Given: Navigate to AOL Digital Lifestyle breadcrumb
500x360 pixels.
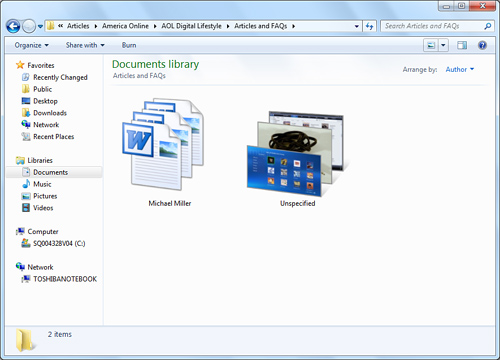Looking at the screenshot, I should click(191, 26).
